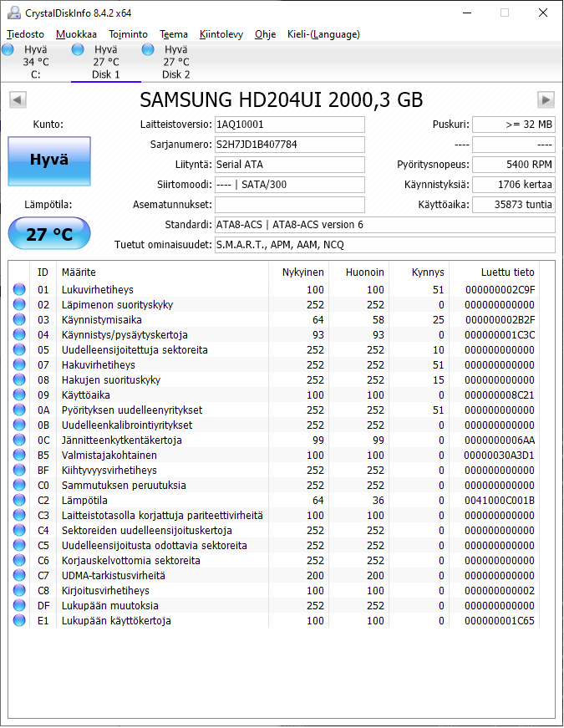Click status icon for DF Lukupään muutoksia
The width and height of the screenshot is (564, 728).
click(19, 605)
